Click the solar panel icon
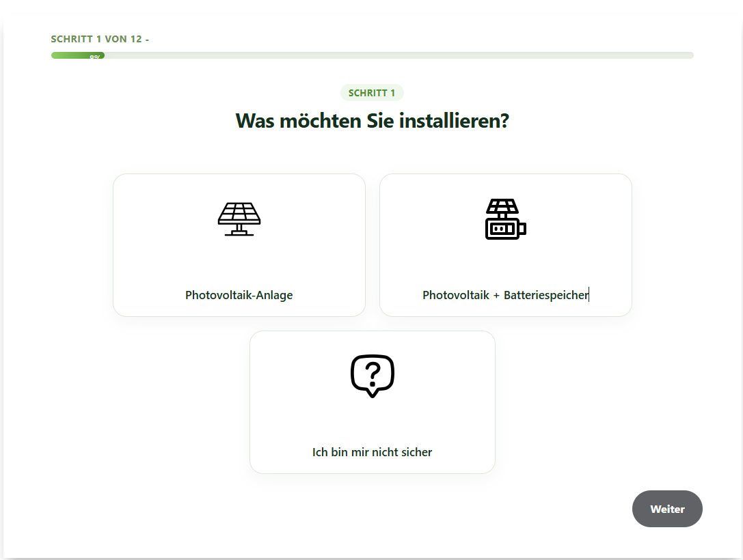 pyautogui.click(x=239, y=219)
